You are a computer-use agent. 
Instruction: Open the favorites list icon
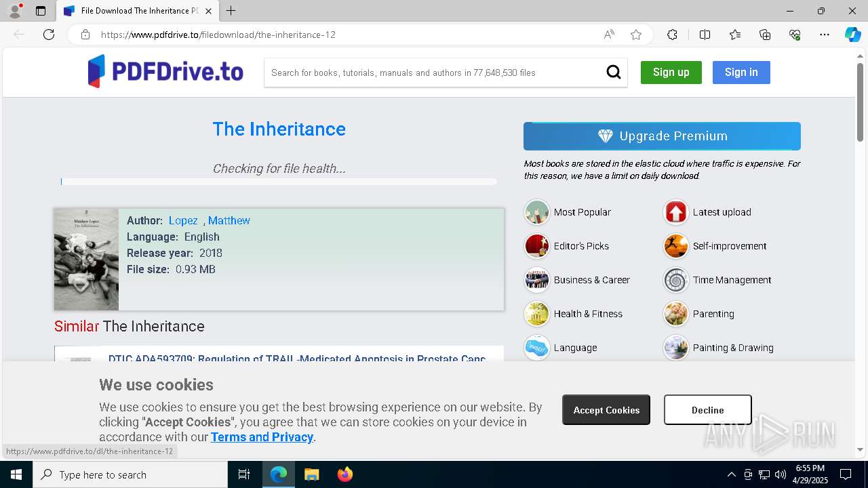(x=735, y=35)
